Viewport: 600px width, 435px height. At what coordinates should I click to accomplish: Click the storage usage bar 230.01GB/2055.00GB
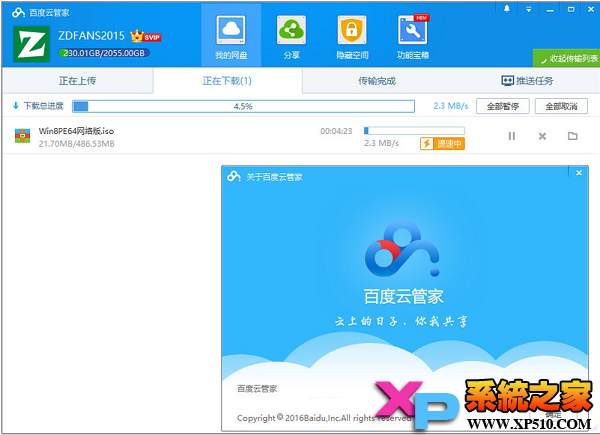click(104, 53)
